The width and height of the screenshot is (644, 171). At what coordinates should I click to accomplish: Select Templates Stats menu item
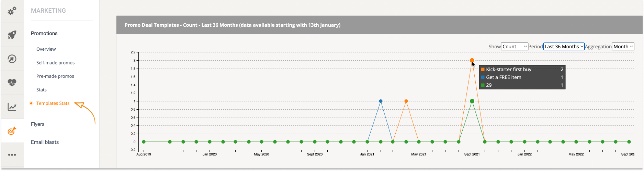click(53, 103)
